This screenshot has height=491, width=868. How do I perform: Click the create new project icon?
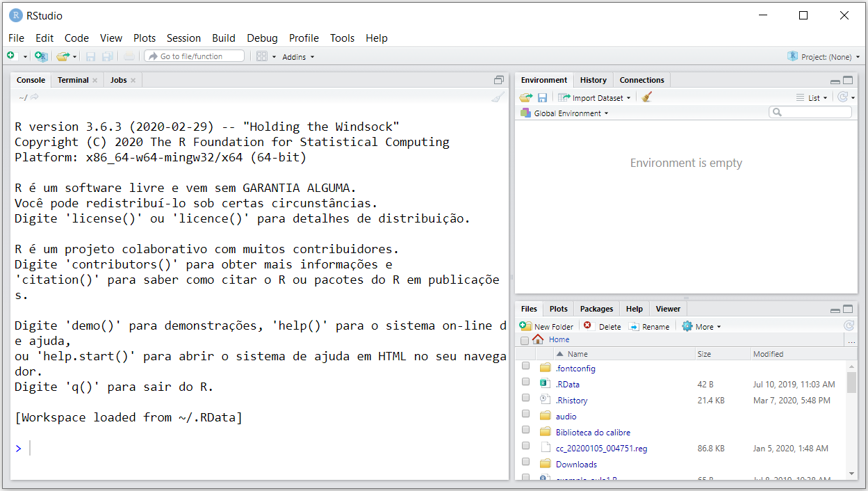tap(41, 56)
